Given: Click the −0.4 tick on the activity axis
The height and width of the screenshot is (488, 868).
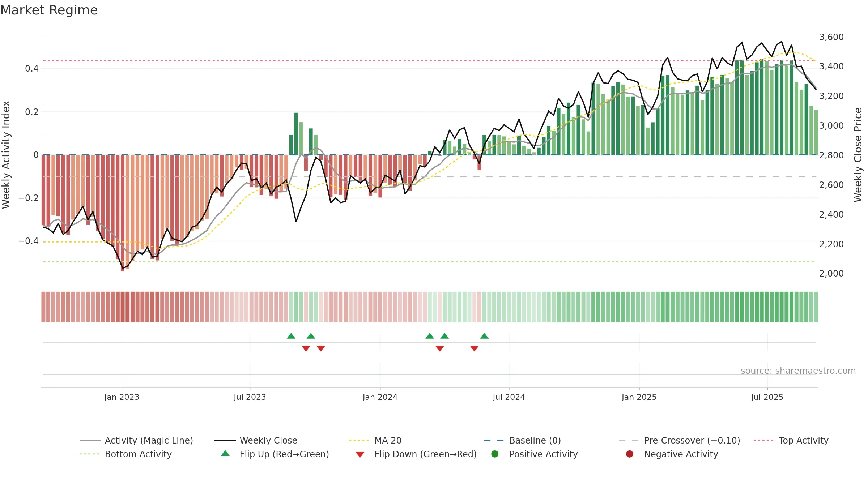Looking at the screenshot, I should pyautogui.click(x=28, y=241).
